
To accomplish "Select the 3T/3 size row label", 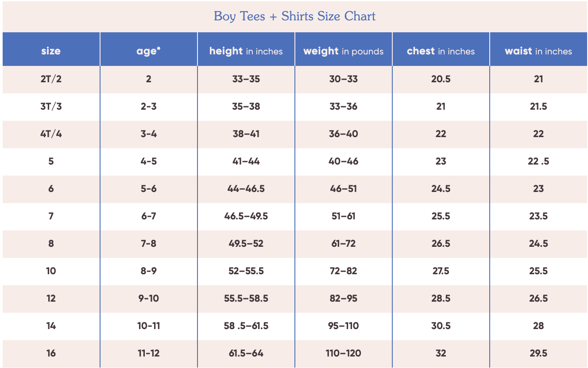I will pyautogui.click(x=51, y=107).
